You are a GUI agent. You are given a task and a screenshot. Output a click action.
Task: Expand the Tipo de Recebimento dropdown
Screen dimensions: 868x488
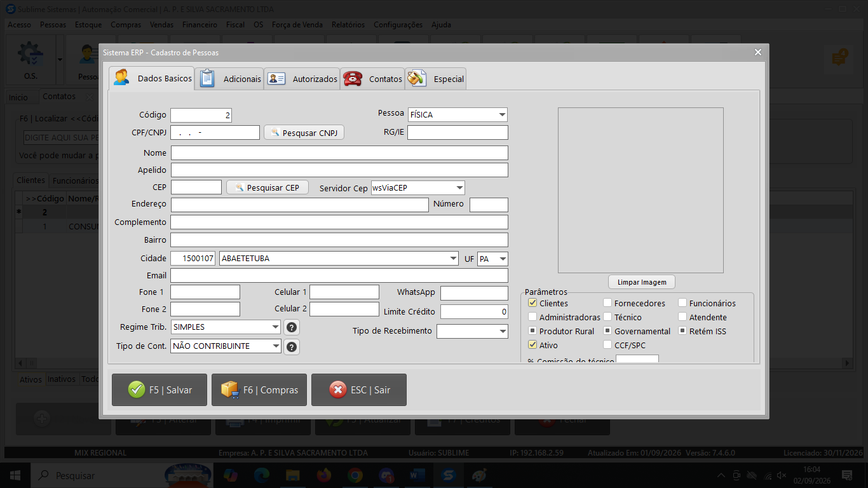(x=503, y=332)
